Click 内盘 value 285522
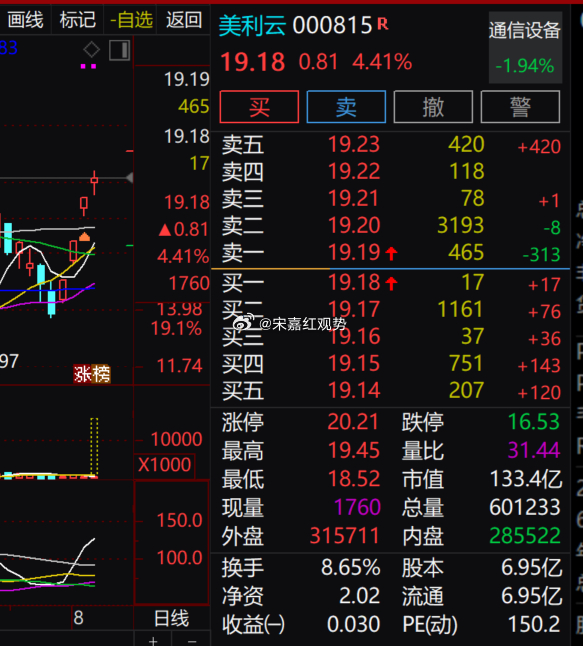This screenshot has height=646, width=583. click(525, 536)
